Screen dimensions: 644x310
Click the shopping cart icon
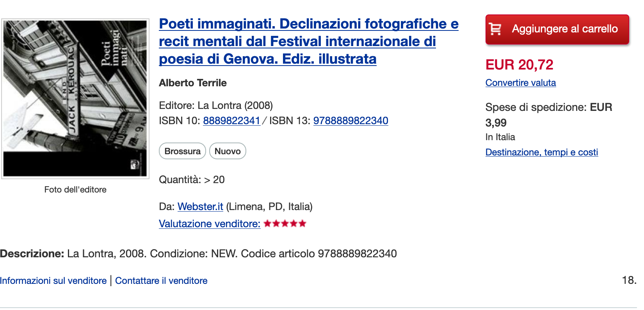(495, 29)
